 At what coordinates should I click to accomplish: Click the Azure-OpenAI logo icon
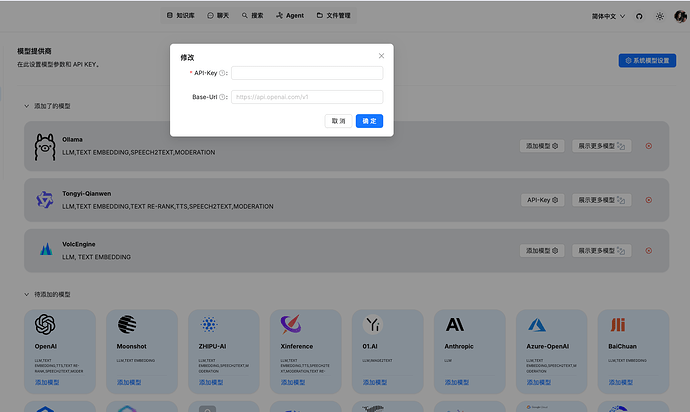(537, 325)
